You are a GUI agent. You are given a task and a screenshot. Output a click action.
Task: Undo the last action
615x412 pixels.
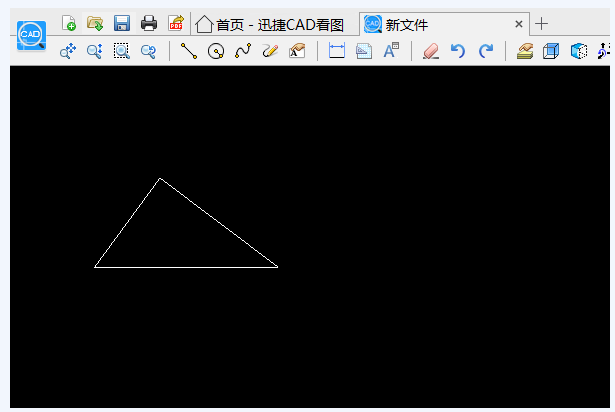(x=458, y=51)
